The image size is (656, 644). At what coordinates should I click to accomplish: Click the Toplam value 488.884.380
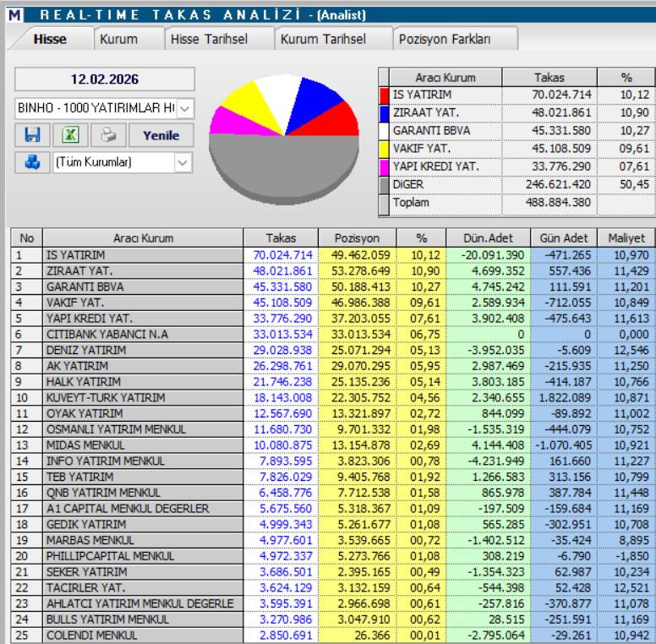[x=558, y=202]
